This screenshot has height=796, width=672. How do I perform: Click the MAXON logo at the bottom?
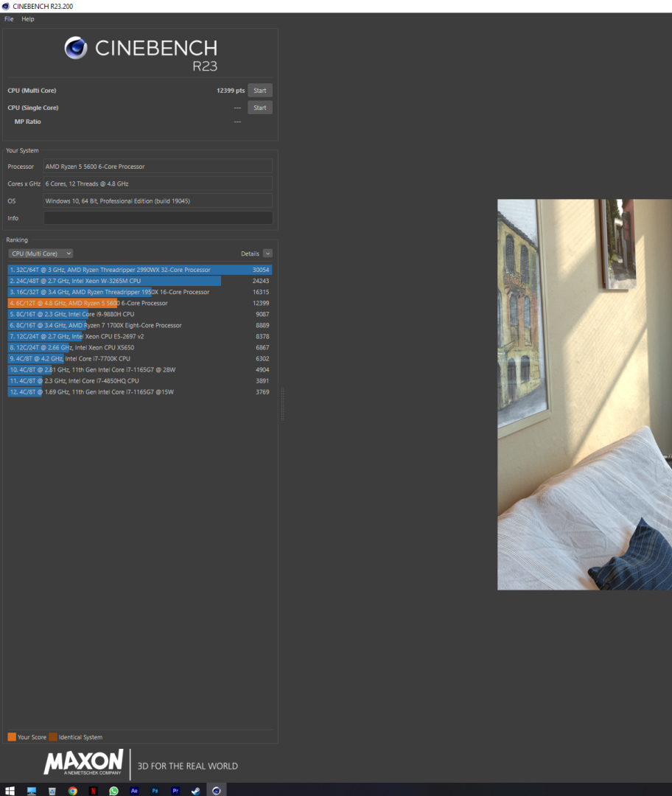point(83,763)
